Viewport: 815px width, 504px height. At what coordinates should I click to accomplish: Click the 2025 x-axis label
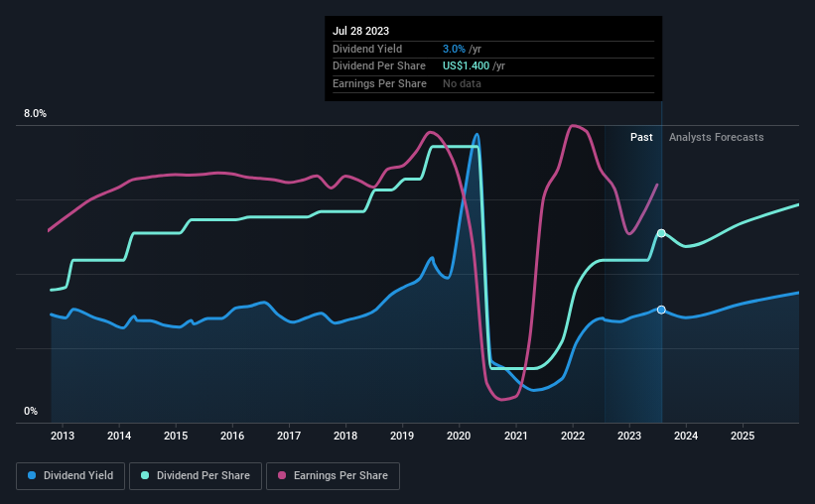743,436
